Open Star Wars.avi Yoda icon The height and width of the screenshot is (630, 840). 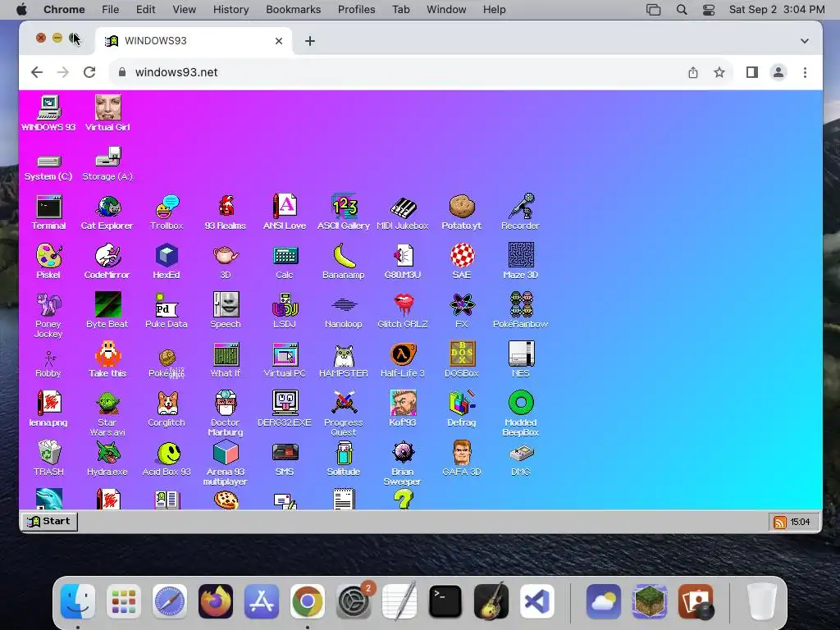(x=107, y=413)
